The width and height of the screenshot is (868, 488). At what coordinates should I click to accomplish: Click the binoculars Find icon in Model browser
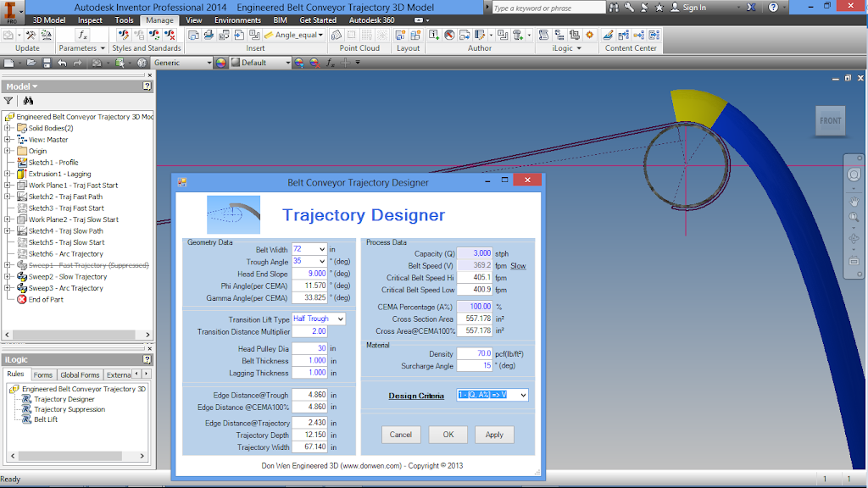click(28, 101)
